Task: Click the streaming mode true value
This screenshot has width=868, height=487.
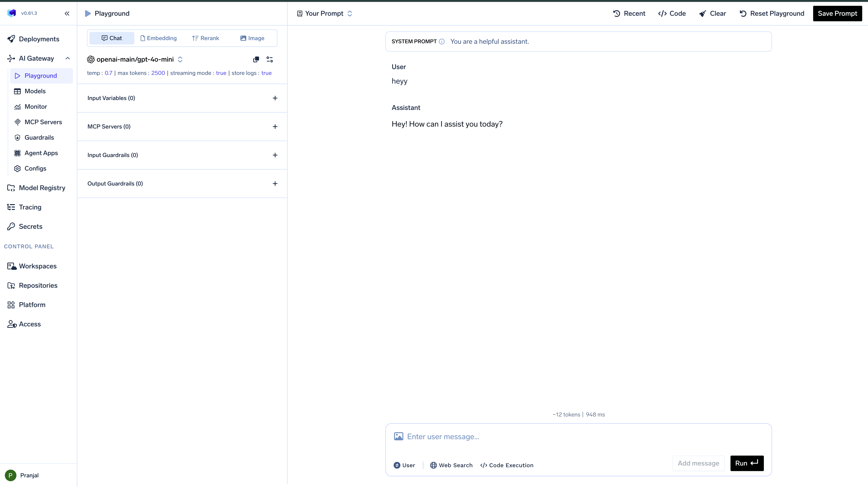Action: pyautogui.click(x=221, y=73)
